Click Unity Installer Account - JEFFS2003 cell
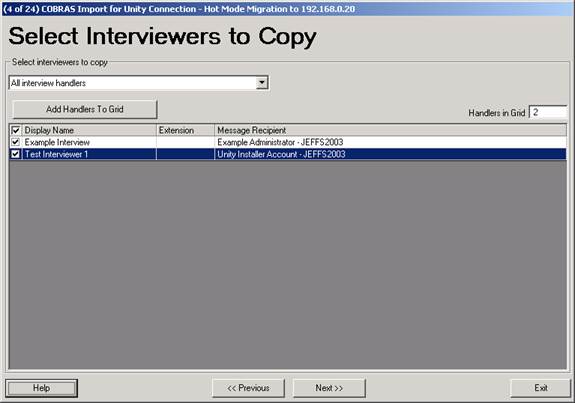 pyautogui.click(x=281, y=154)
